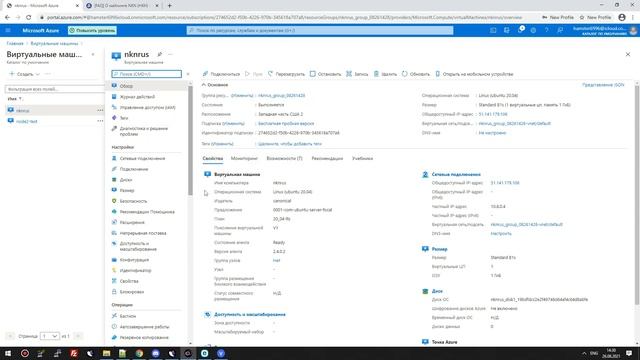
Task: Open the page number dropdown
Action: click(x=49, y=336)
